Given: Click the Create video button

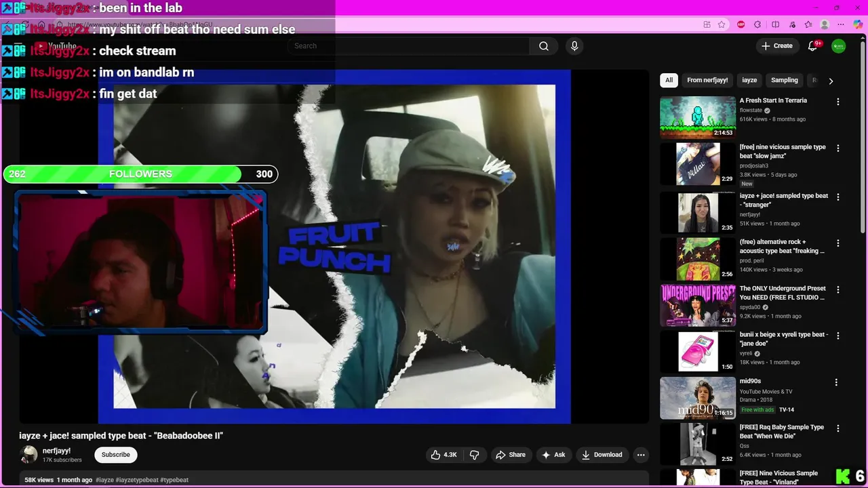Looking at the screenshot, I should tap(777, 46).
